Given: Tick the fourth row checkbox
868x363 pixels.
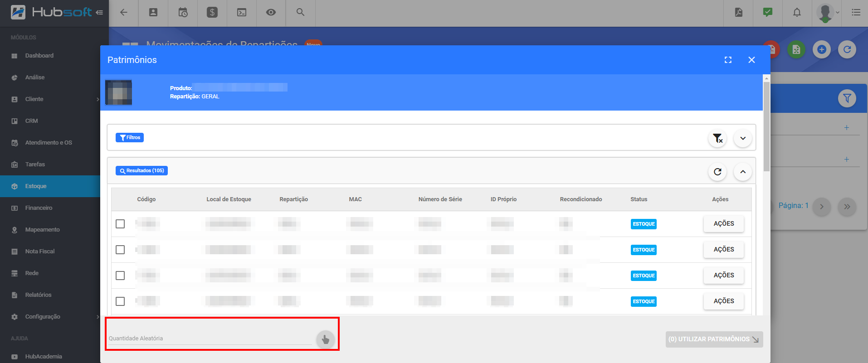Looking at the screenshot, I should click(x=120, y=301).
